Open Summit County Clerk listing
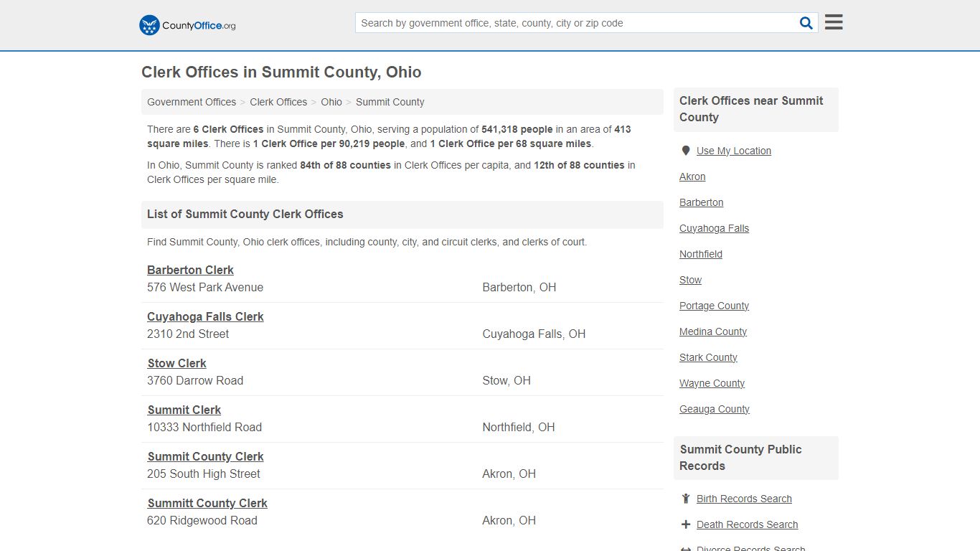Viewport: 980px width, 551px height. [x=206, y=456]
